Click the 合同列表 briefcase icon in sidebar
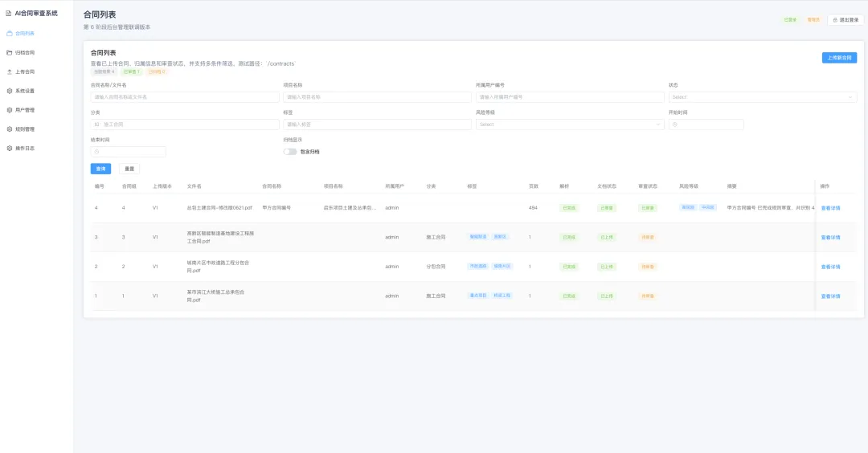The height and width of the screenshot is (453, 868). 10,33
